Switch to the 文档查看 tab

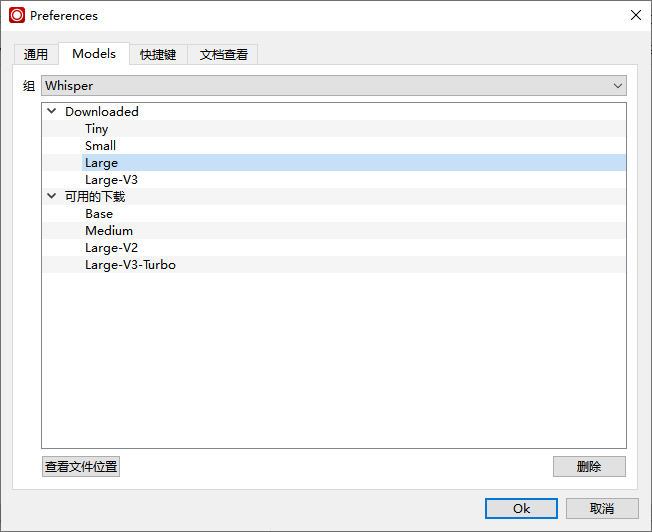coord(223,55)
